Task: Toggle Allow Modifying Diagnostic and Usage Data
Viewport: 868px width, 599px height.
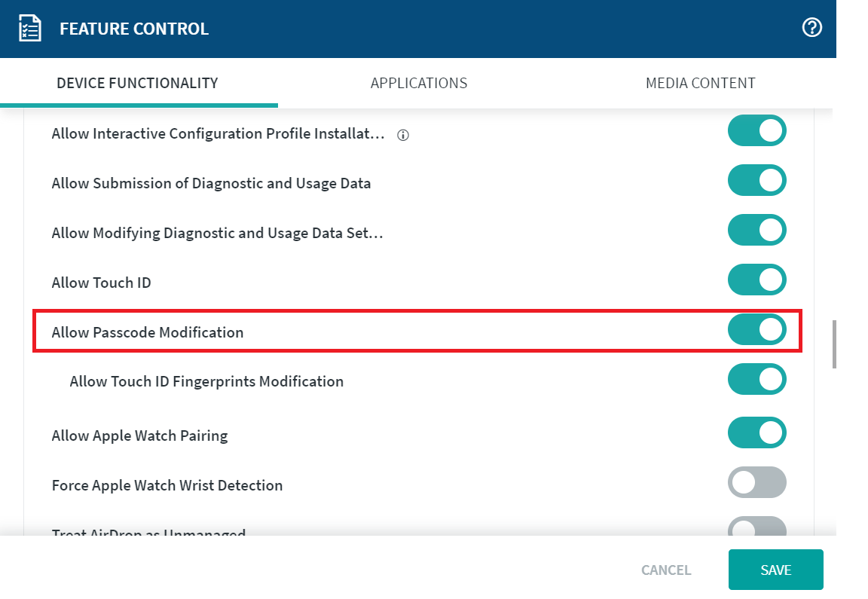Action: click(x=756, y=230)
